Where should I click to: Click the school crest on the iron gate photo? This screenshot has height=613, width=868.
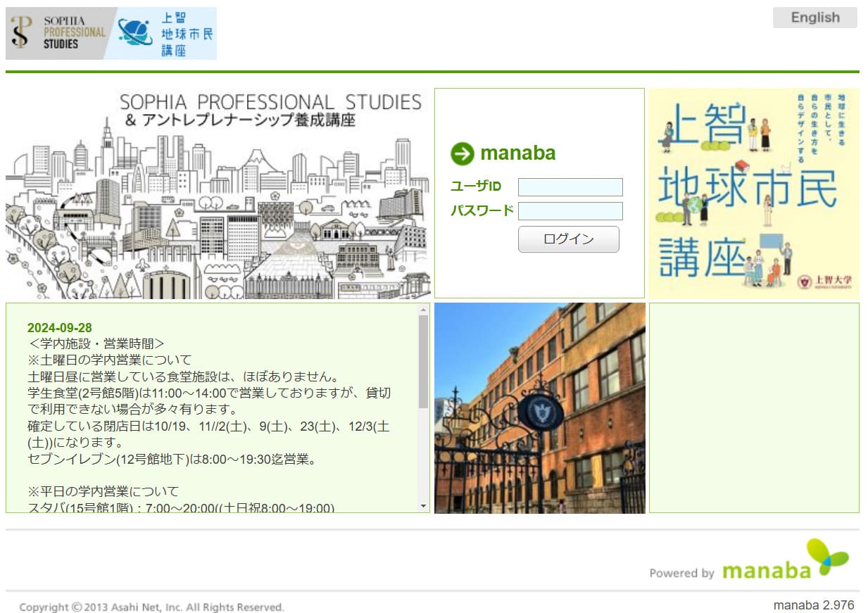point(540,412)
